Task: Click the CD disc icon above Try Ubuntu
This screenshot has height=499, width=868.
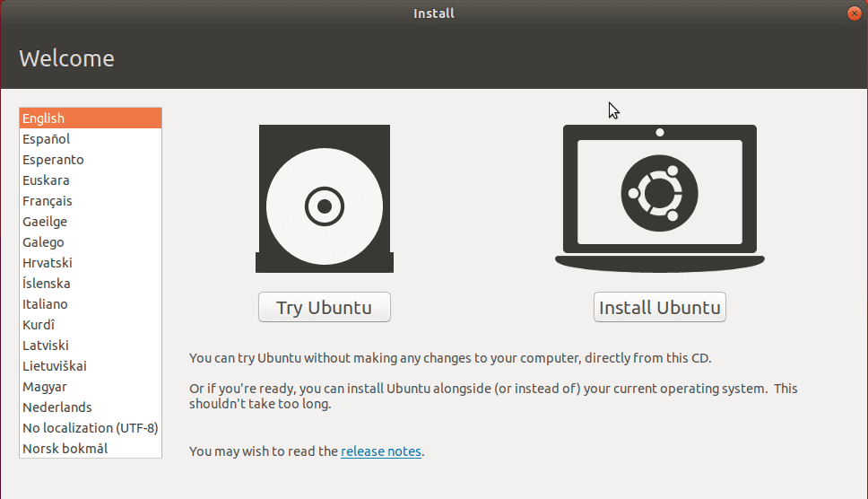Action: point(325,198)
